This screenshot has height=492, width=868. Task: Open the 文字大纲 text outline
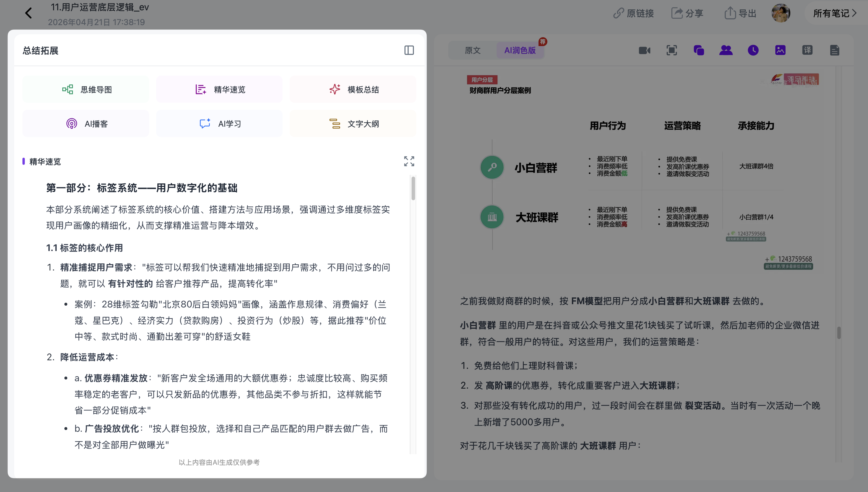353,124
